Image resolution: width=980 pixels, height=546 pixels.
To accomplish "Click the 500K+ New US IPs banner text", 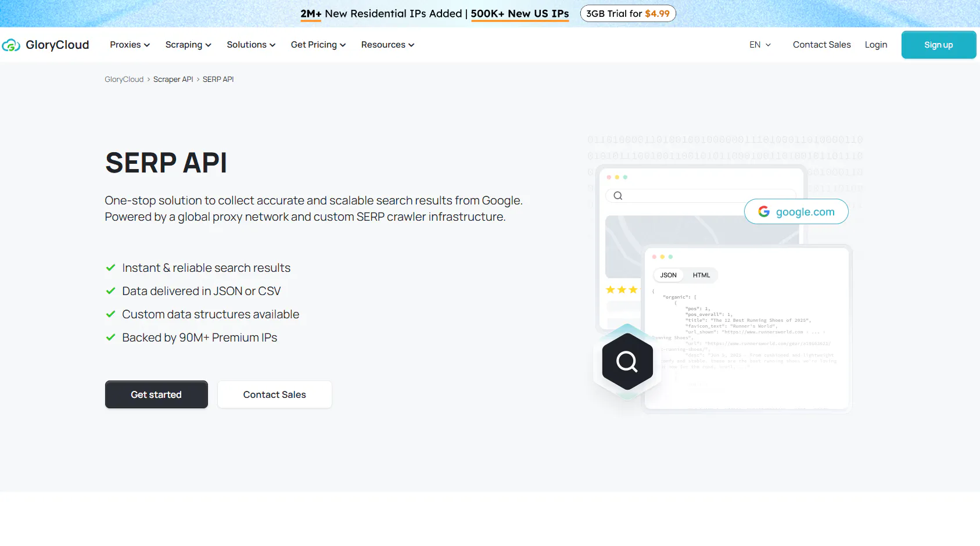I will (x=520, y=13).
